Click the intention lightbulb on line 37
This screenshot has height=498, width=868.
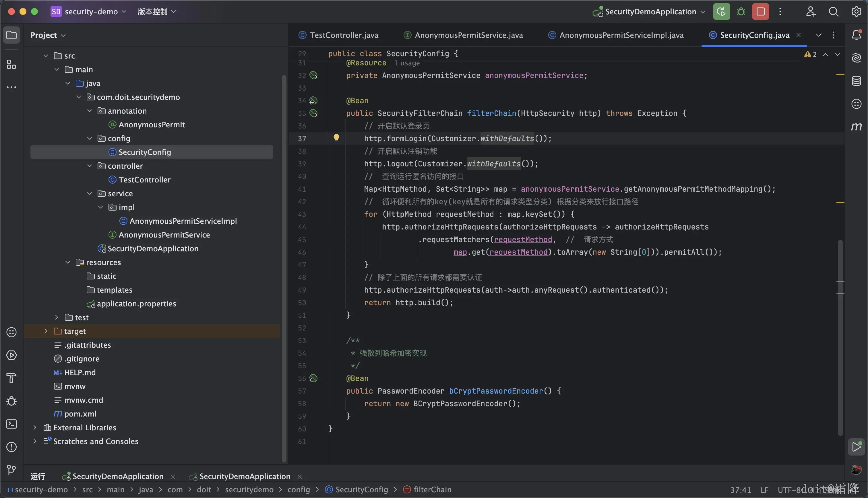click(x=336, y=138)
